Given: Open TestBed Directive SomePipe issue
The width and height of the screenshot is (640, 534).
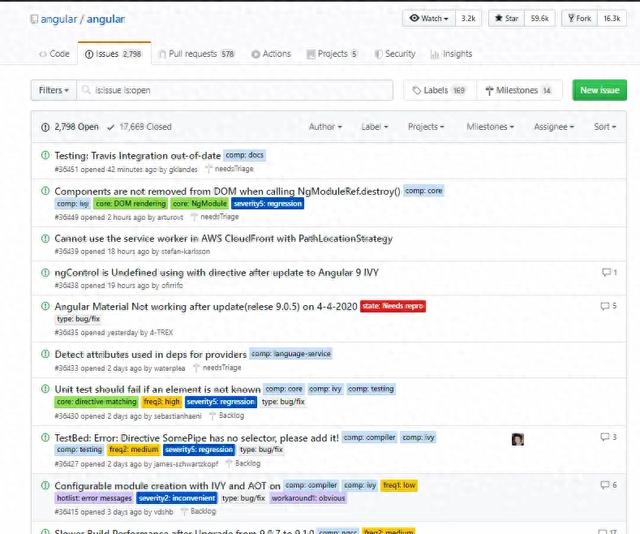Looking at the screenshot, I should pos(197,438).
